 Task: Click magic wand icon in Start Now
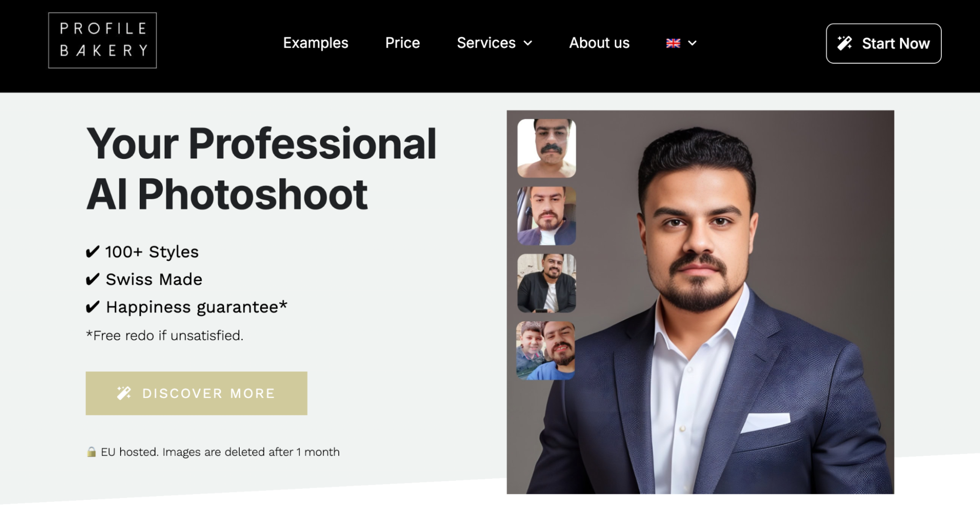[x=845, y=43]
